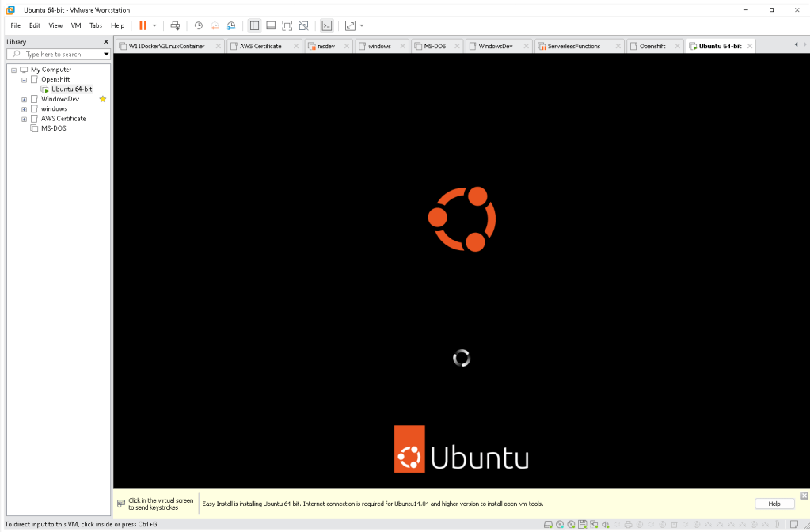The height and width of the screenshot is (532, 810).
Task: Open the View menu
Action: (55, 25)
